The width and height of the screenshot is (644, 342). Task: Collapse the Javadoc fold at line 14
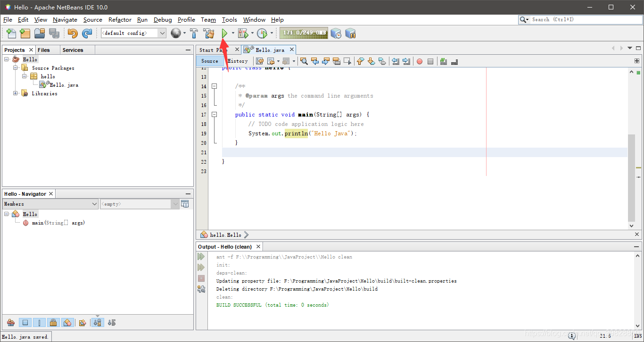(214, 86)
